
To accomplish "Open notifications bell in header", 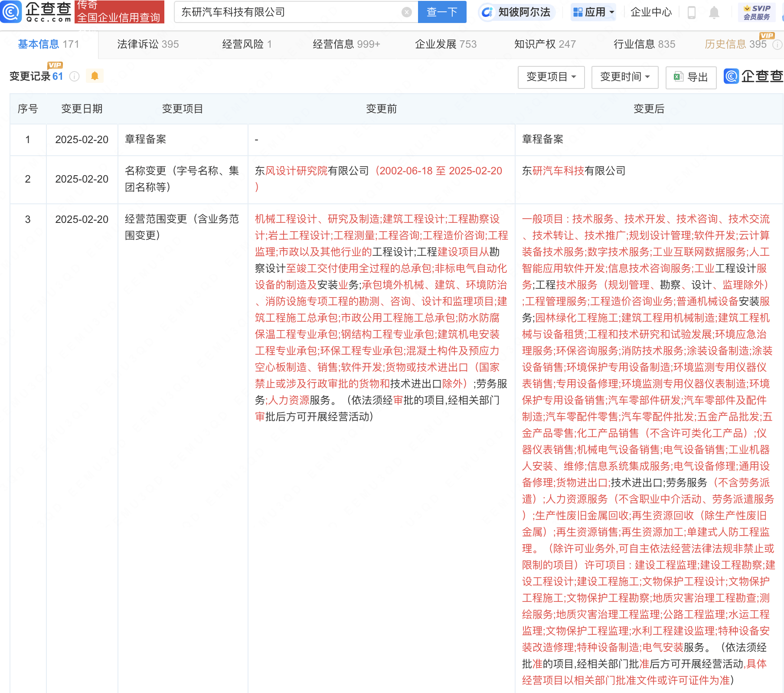I will (714, 13).
